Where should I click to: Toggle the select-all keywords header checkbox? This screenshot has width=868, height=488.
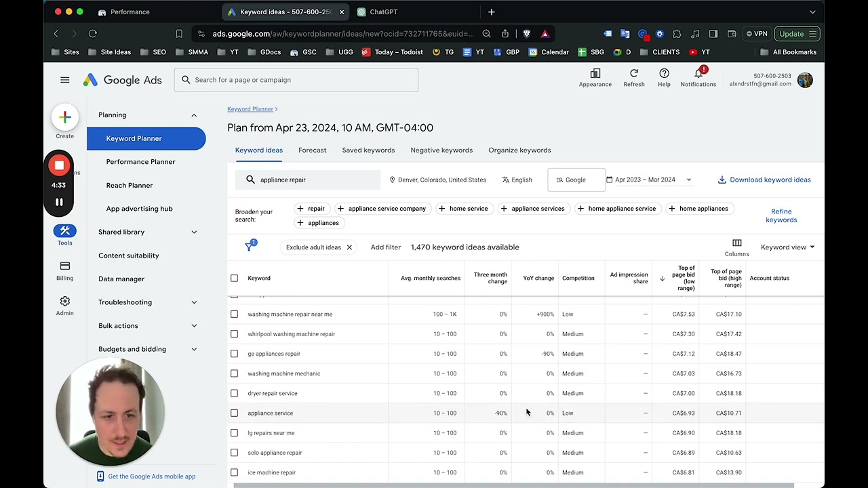point(234,278)
